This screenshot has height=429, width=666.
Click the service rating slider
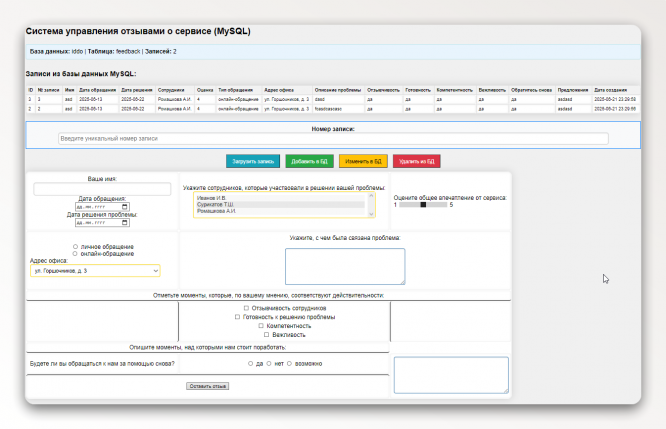point(423,205)
